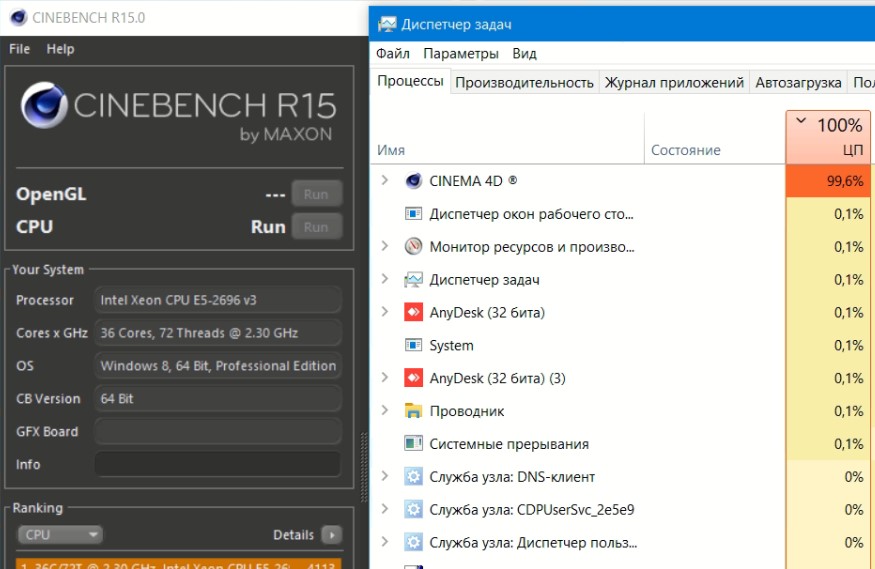Open the Cinebench File menu
This screenshot has height=569, width=875.
pos(20,49)
